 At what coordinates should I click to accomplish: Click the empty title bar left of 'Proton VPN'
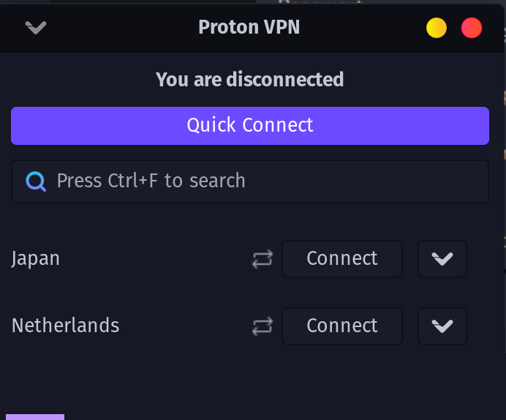point(117,28)
